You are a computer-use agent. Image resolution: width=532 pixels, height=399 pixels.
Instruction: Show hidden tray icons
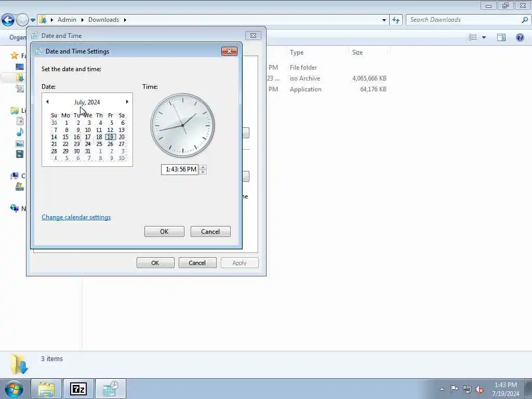pyautogui.click(x=442, y=390)
